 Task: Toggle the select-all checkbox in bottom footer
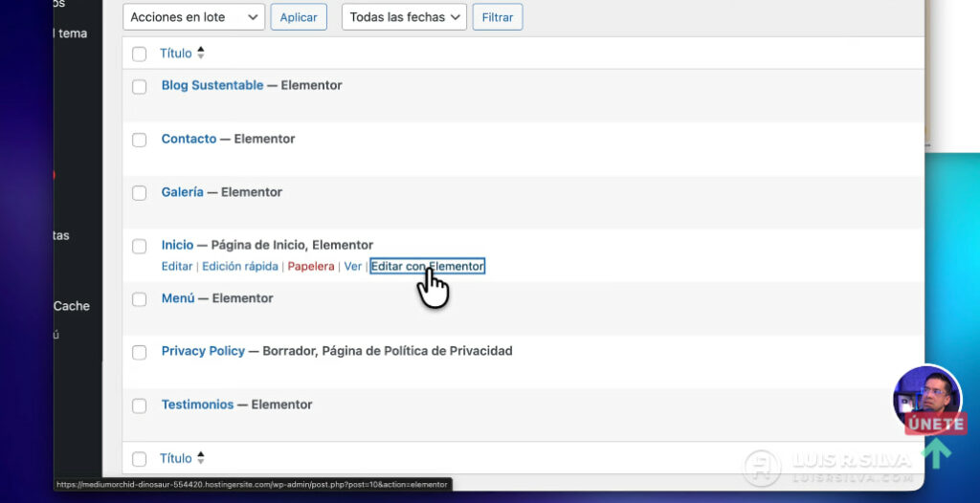[x=140, y=459]
